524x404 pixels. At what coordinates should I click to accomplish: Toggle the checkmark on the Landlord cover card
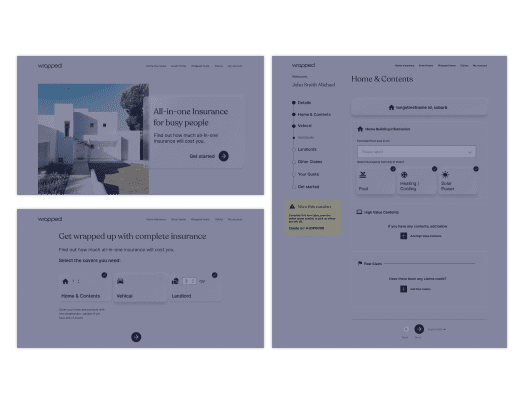coord(215,275)
